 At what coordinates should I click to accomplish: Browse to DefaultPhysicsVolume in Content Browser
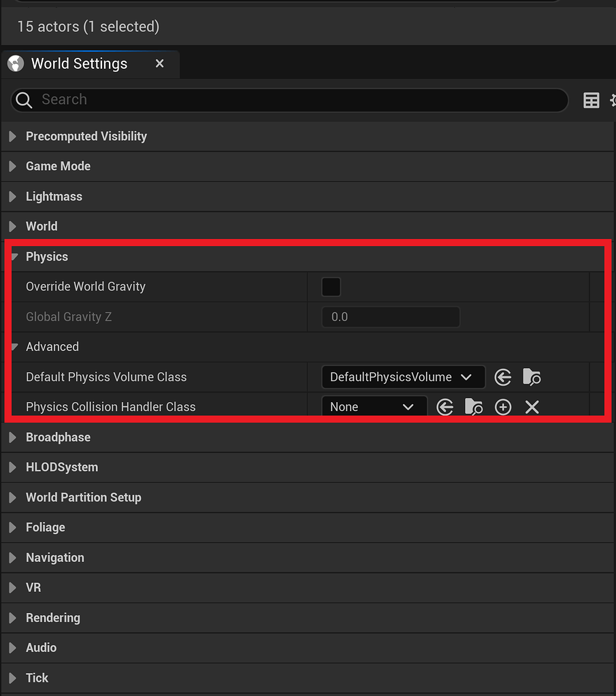point(532,377)
